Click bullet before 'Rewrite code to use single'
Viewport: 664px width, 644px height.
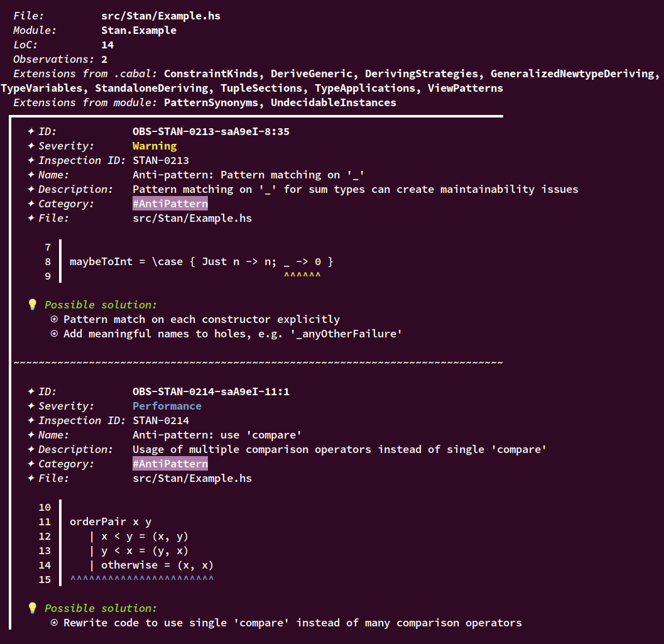(x=54, y=623)
